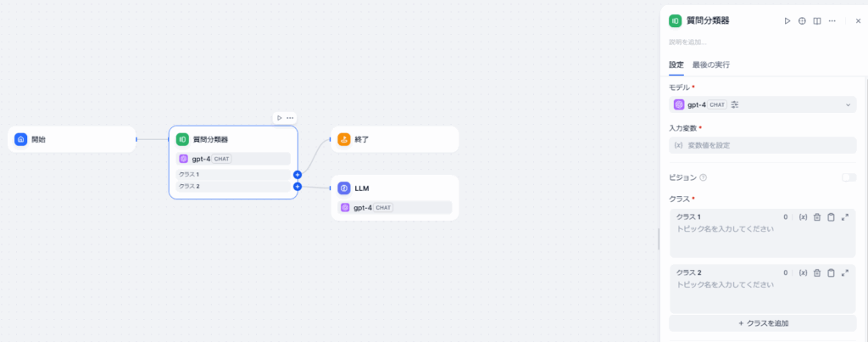Click the 入力変数 variable input field
This screenshot has height=342, width=868.
click(762, 145)
